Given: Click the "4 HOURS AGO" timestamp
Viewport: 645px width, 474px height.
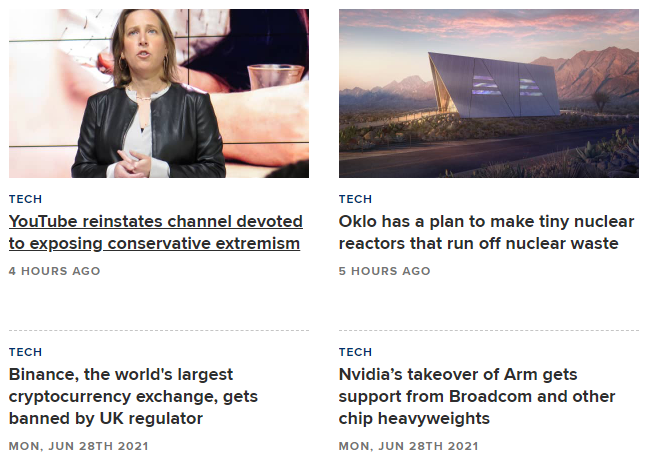Looking at the screenshot, I should [54, 271].
